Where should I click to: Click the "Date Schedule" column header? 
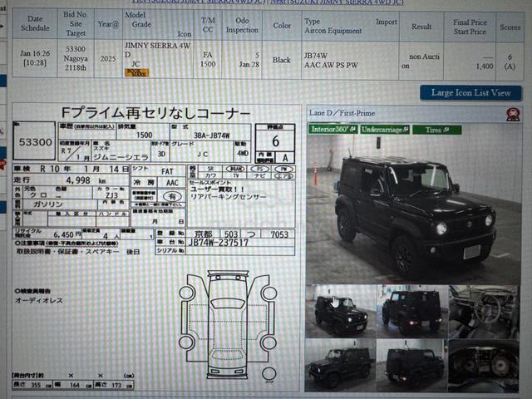point(35,23)
